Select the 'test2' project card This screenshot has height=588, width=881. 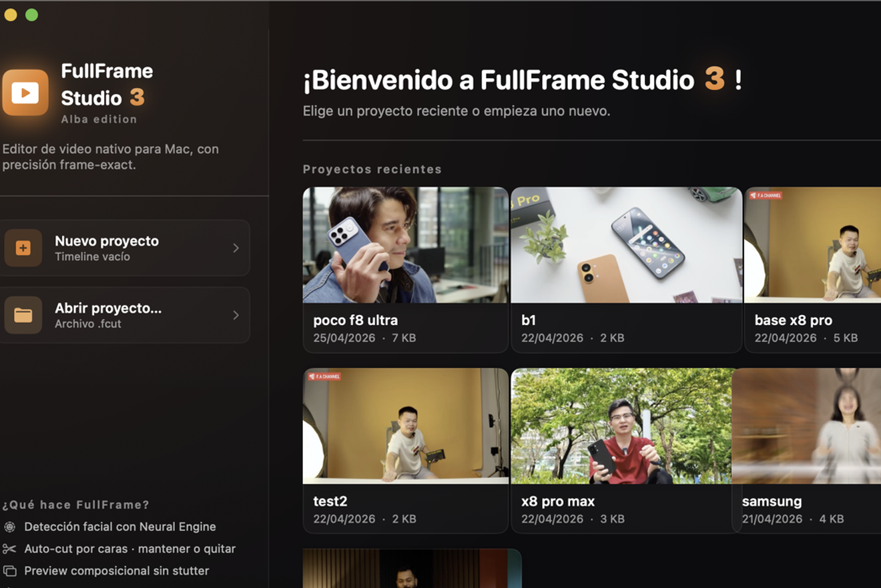tap(405, 426)
